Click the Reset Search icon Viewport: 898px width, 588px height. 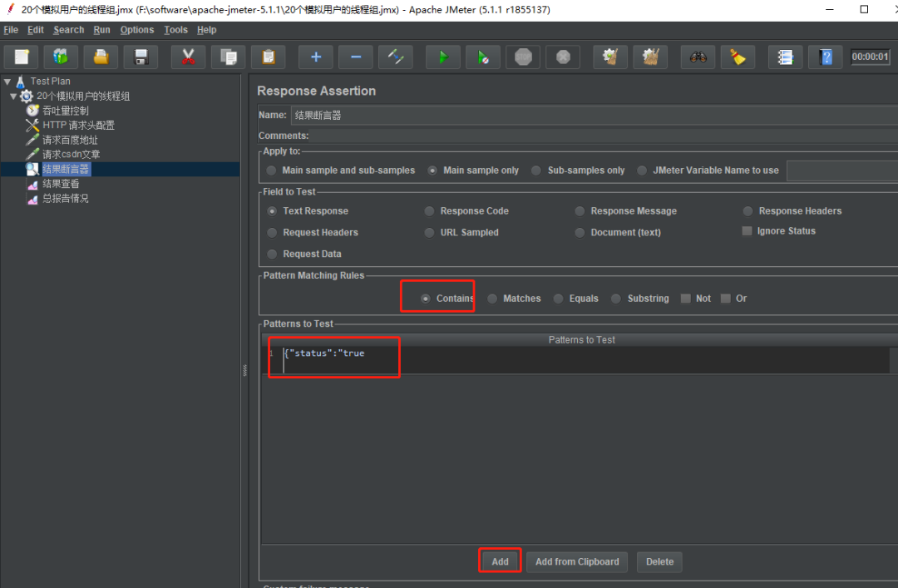[738, 57]
